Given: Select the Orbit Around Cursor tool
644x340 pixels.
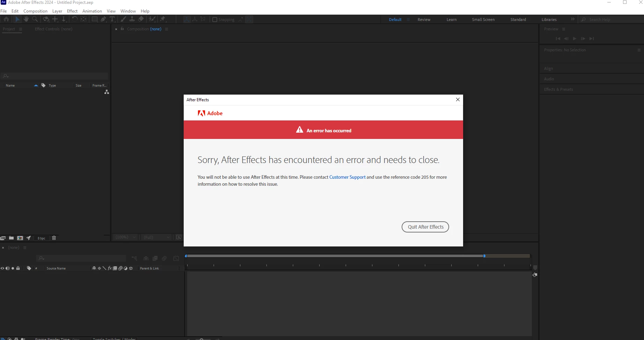Looking at the screenshot, I should (46, 19).
